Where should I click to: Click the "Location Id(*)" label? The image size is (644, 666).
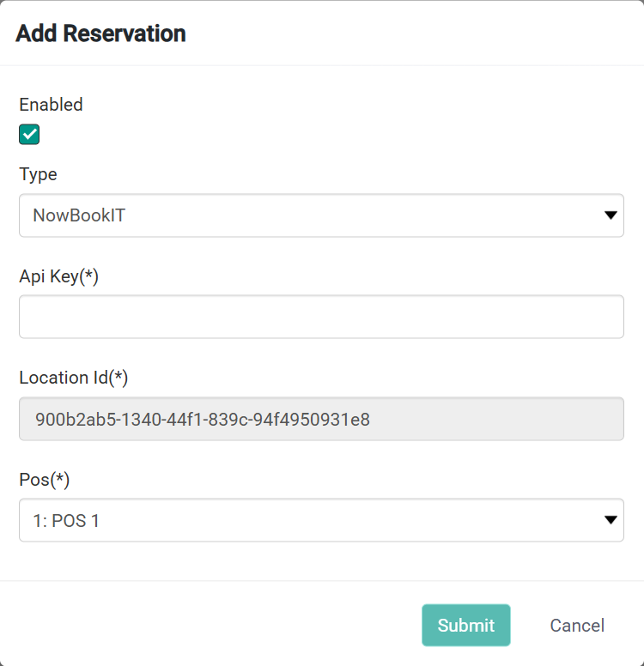pos(73,377)
